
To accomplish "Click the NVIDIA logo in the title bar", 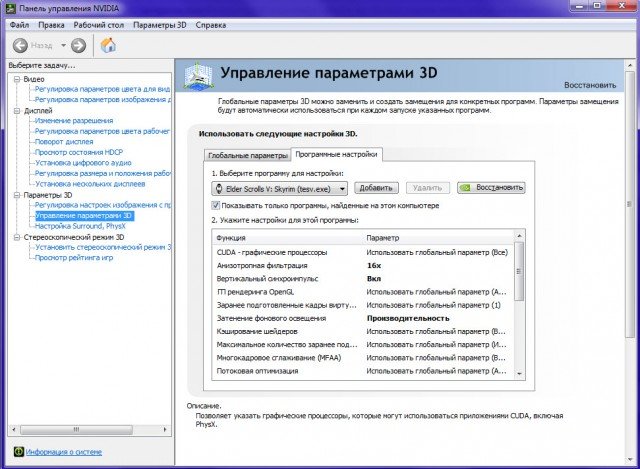I will 11,8.
